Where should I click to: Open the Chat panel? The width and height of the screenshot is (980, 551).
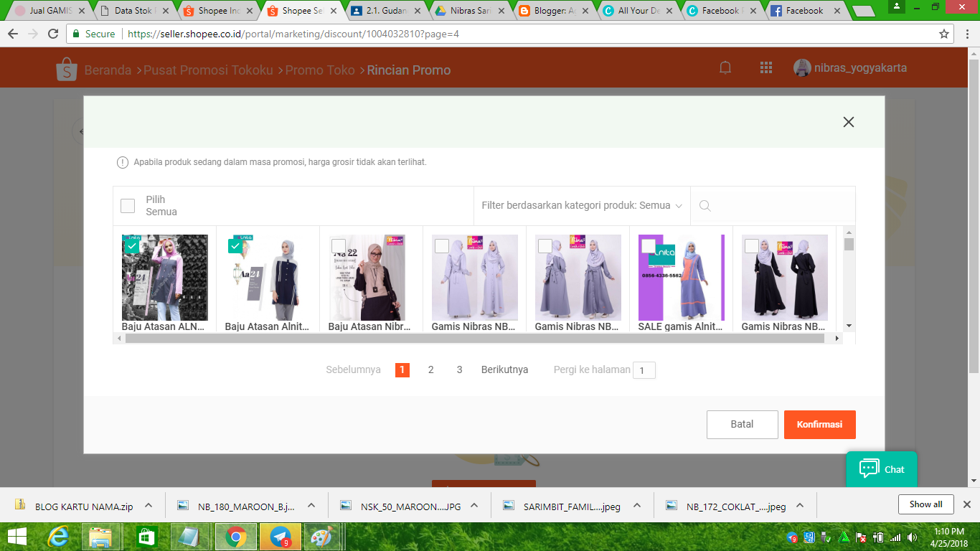tap(881, 469)
